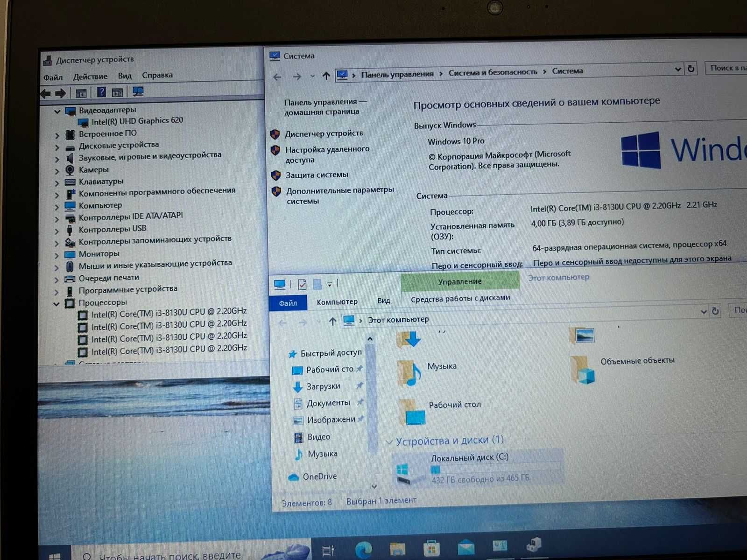This screenshot has width=747, height=560.
Task: Select Intel(R) UHD Graphics 620 adapter
Action: (x=137, y=121)
